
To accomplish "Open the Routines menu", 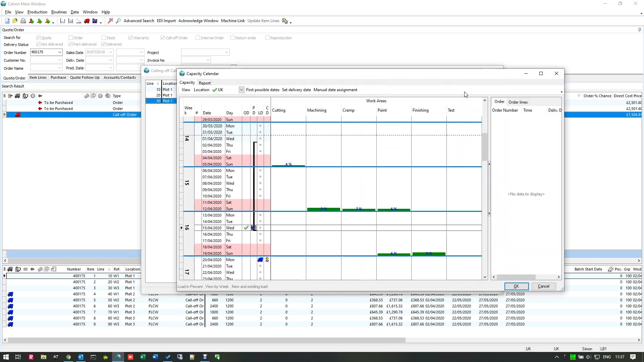I will click(x=59, y=12).
